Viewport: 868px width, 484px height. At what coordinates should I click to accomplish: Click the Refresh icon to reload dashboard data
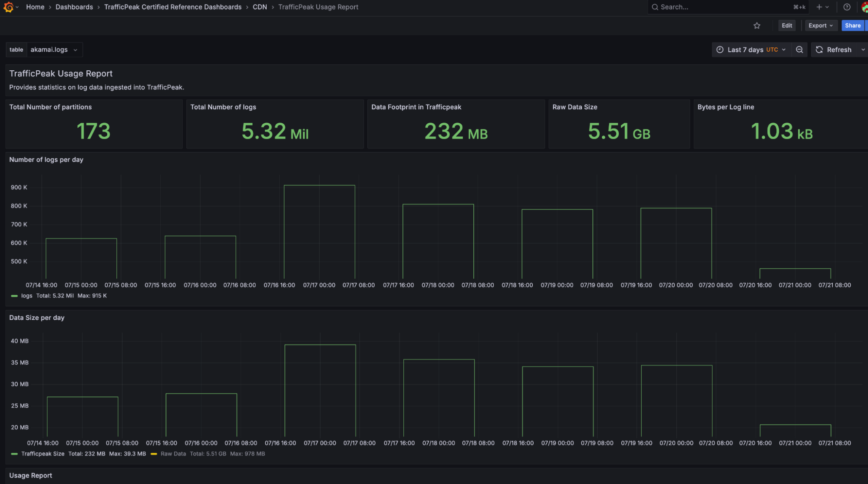click(819, 49)
